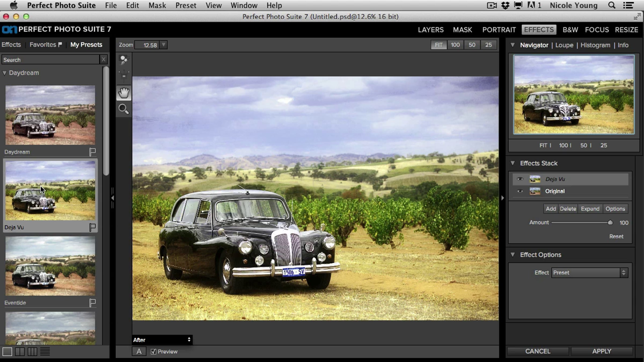Select the masking brush tool
Image resolution: width=644 pixels, height=362 pixels.
[124, 60]
